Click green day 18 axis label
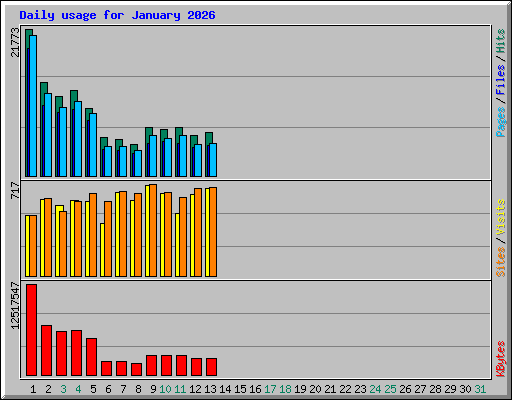This screenshot has width=512, height=400. (285, 389)
